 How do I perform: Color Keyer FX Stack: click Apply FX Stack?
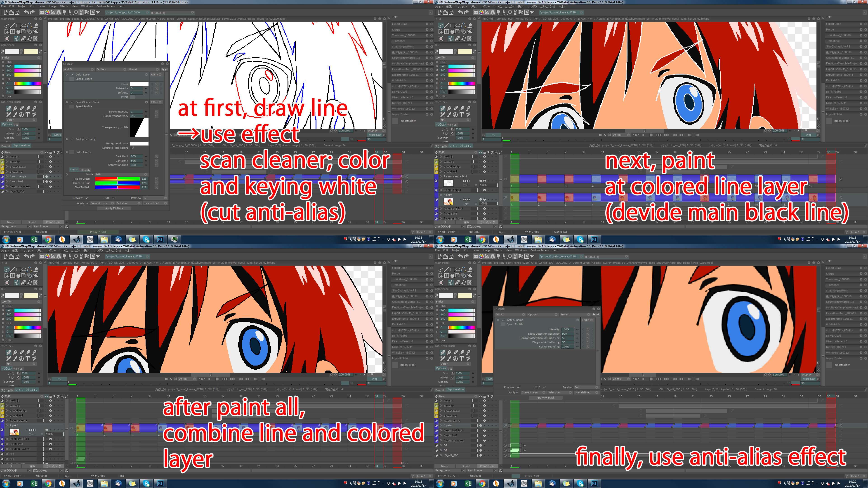click(114, 209)
